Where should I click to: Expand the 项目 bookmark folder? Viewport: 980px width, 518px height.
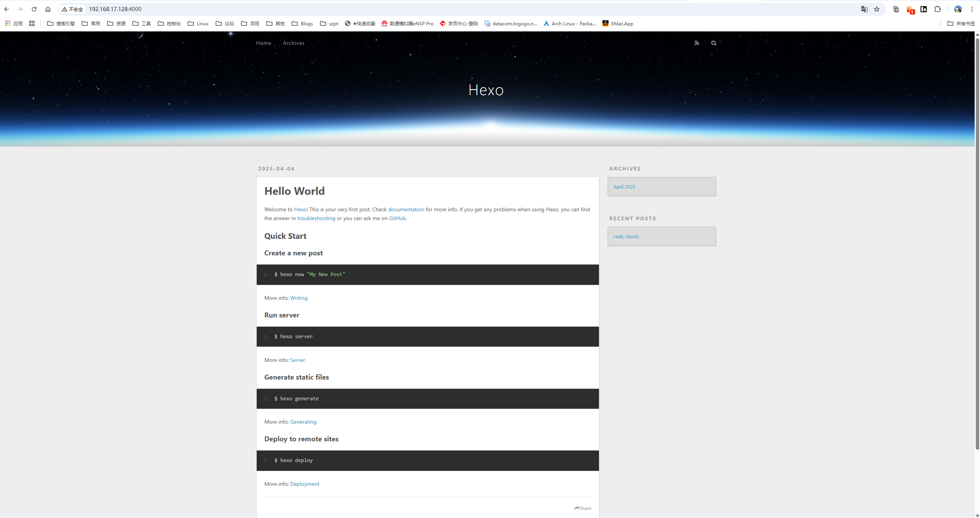coord(250,23)
